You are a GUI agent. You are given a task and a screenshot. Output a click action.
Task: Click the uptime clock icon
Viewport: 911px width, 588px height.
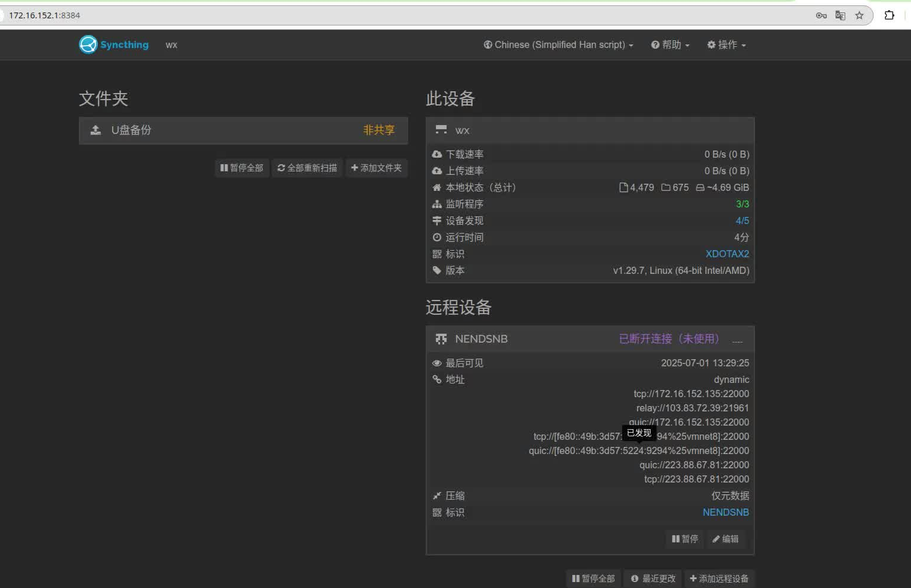tap(437, 237)
